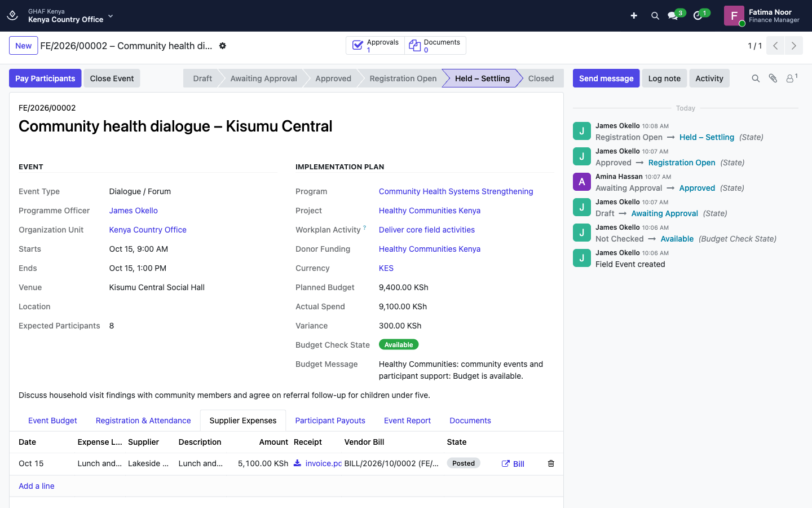Open the KES currency link
812x508 pixels.
tap(386, 268)
